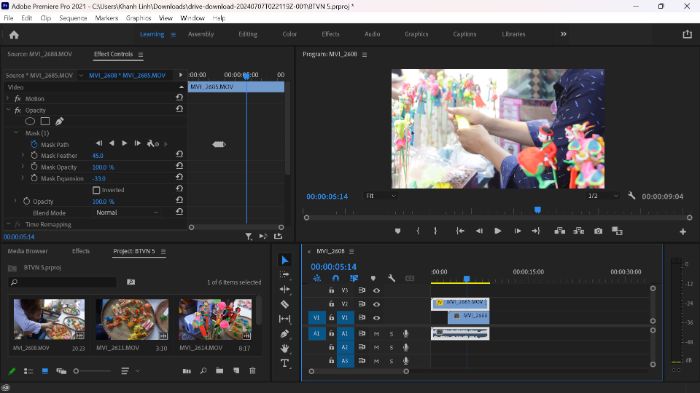Toggle Linked Selection in timeline
700x393 pixels.
coord(354,278)
